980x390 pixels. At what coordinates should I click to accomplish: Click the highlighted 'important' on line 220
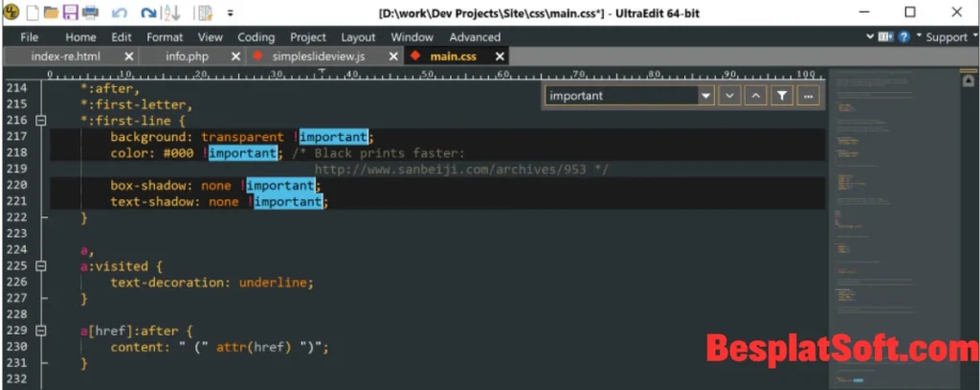[280, 185]
